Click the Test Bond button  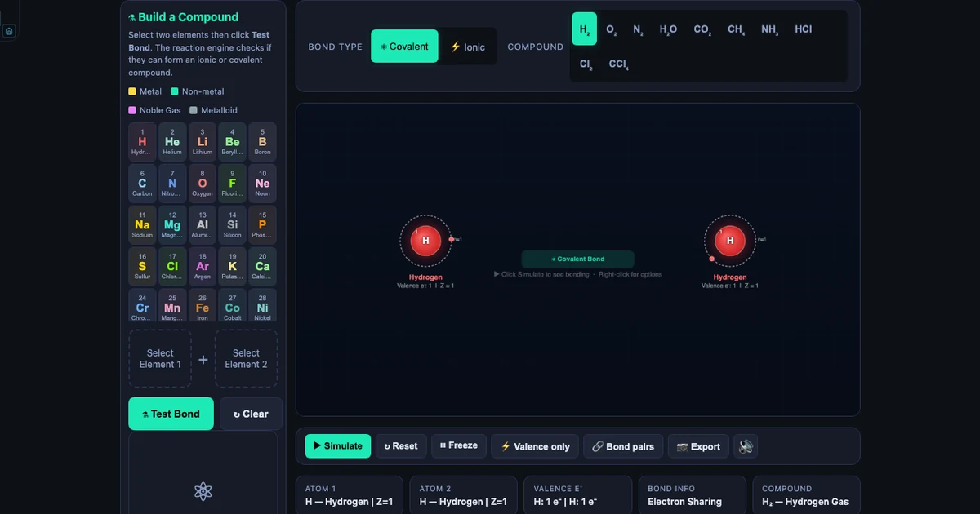coord(171,414)
